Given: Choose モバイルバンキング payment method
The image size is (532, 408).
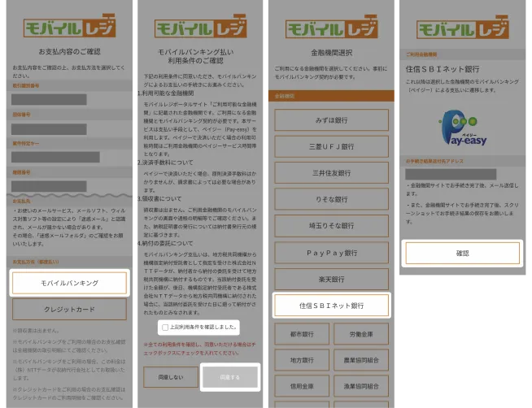Looking at the screenshot, I should click(70, 283).
